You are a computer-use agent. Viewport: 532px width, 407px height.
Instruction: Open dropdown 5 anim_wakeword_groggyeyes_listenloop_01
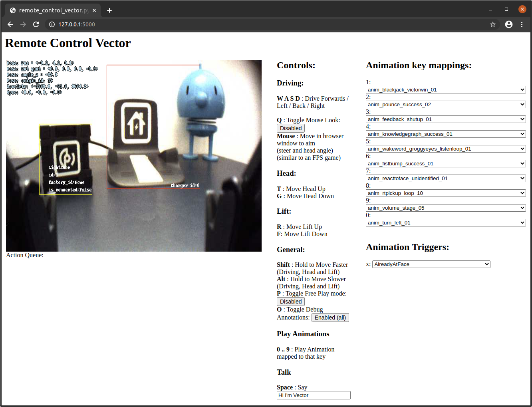tap(446, 149)
